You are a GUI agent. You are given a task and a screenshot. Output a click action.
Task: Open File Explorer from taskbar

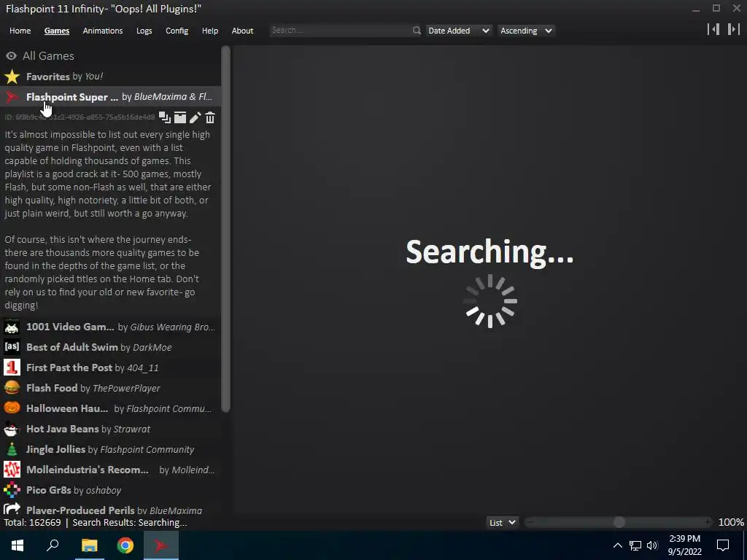[89, 545]
